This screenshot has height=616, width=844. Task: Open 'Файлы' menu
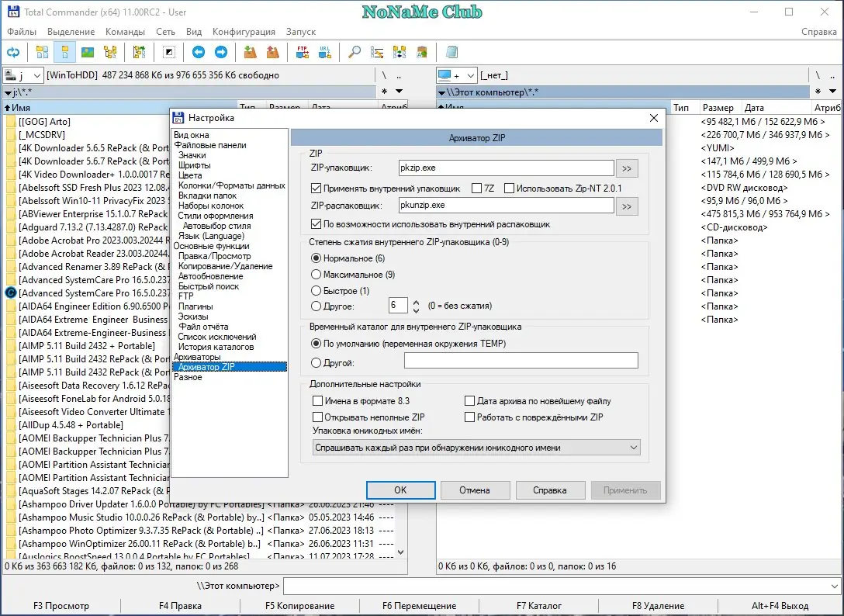click(x=22, y=32)
